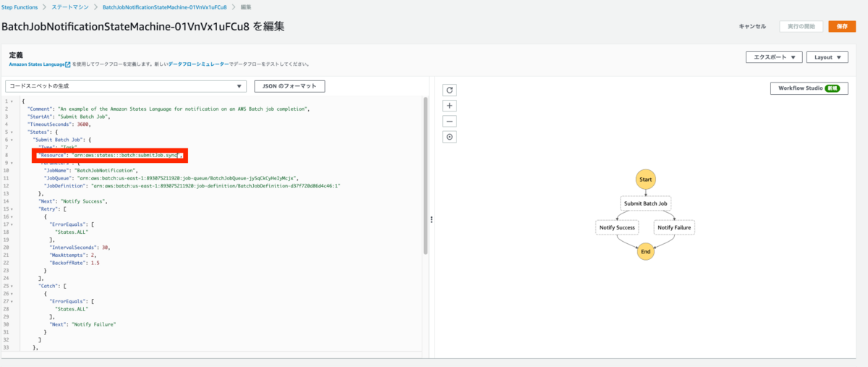Zoom in on the workflow graph
The width and height of the screenshot is (868, 367).
tap(449, 106)
